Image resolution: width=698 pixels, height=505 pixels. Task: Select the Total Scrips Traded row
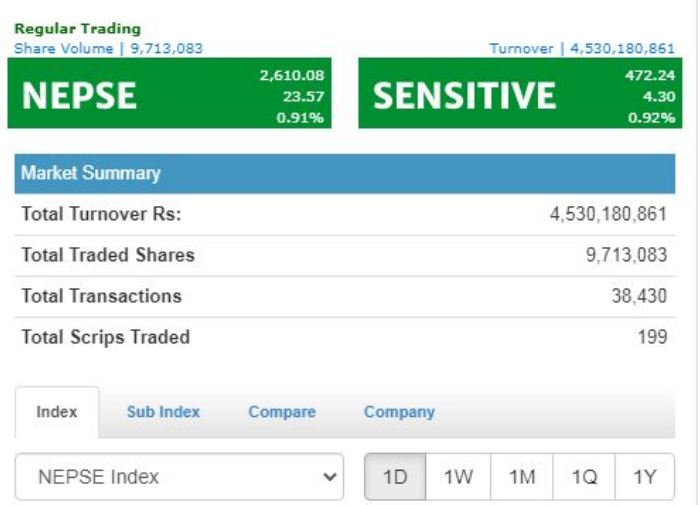pos(345,337)
